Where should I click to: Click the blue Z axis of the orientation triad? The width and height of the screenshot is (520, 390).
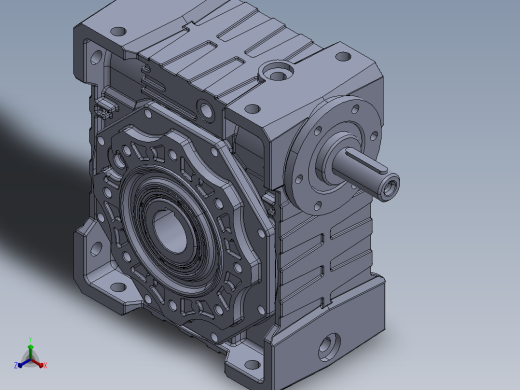click(22, 364)
